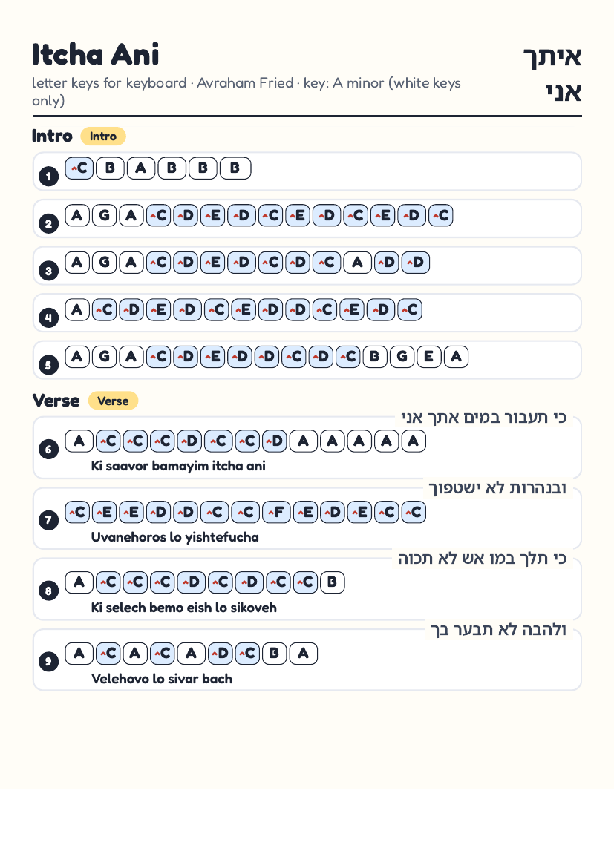Click line number 6 circle marker

49,449
